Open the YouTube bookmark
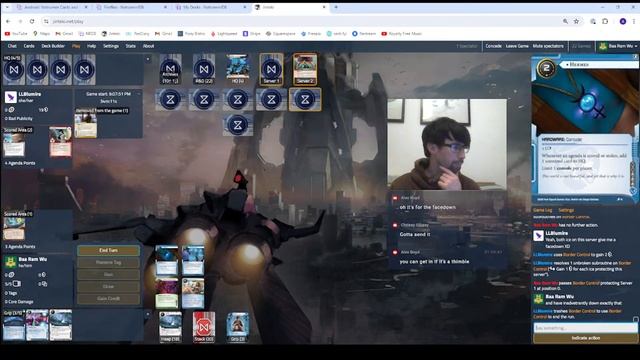Viewport: 640px width, 360px height. [x=16, y=34]
